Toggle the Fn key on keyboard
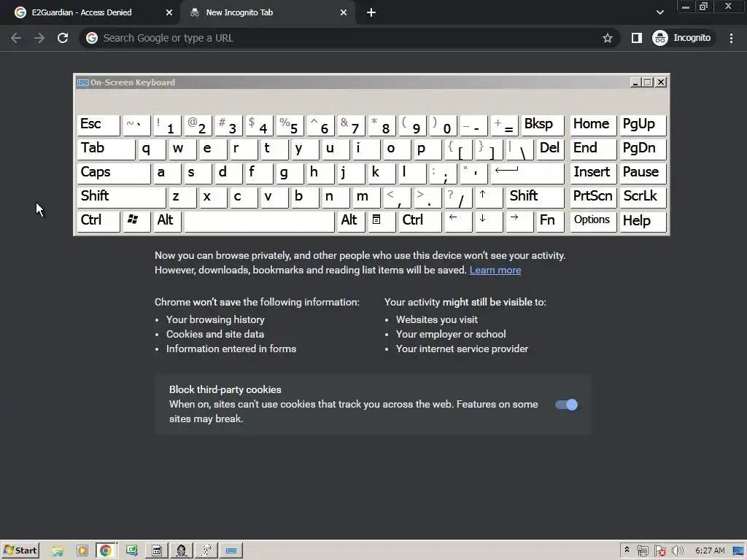 pyautogui.click(x=550, y=221)
